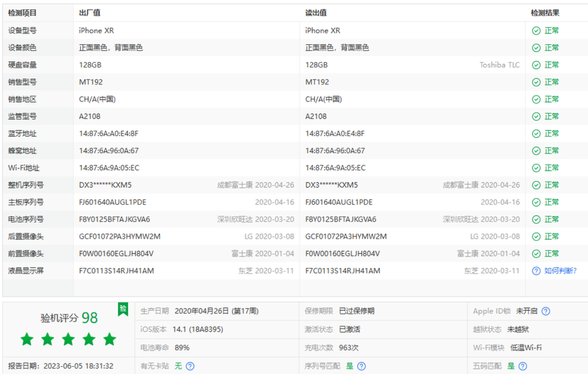The height and width of the screenshot is (374, 588).
Task: Click the 检测结果 column header
Action: click(x=546, y=13)
